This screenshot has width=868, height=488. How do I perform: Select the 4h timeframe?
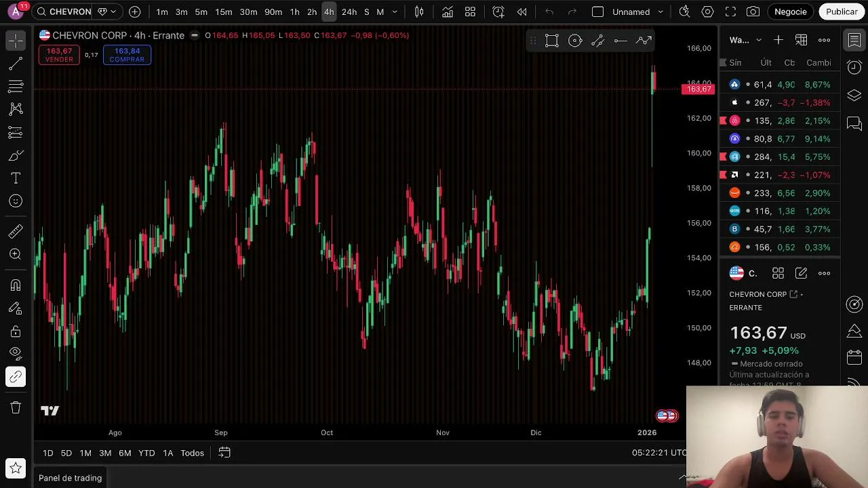click(x=329, y=12)
